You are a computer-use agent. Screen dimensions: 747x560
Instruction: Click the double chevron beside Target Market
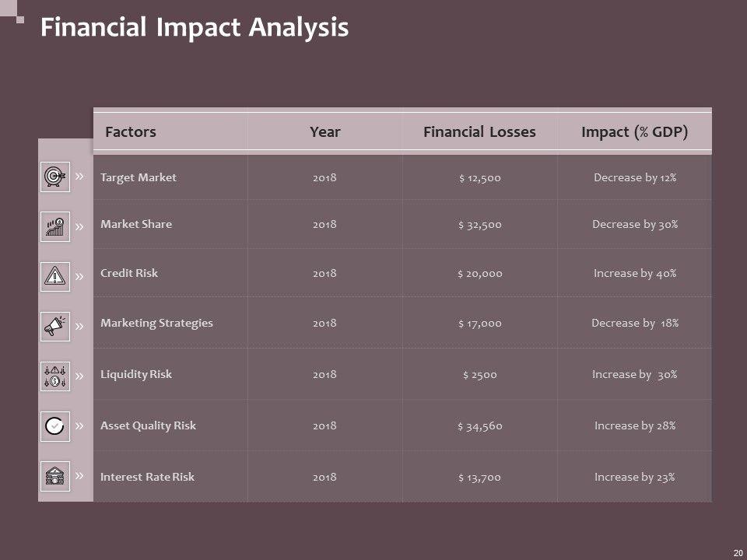pos(79,177)
